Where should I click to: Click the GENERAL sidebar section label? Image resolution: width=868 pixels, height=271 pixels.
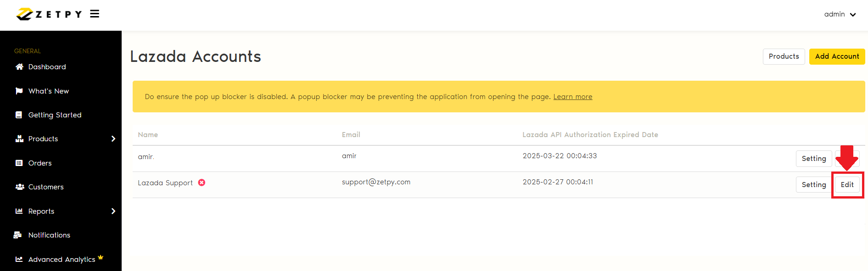[x=28, y=51]
